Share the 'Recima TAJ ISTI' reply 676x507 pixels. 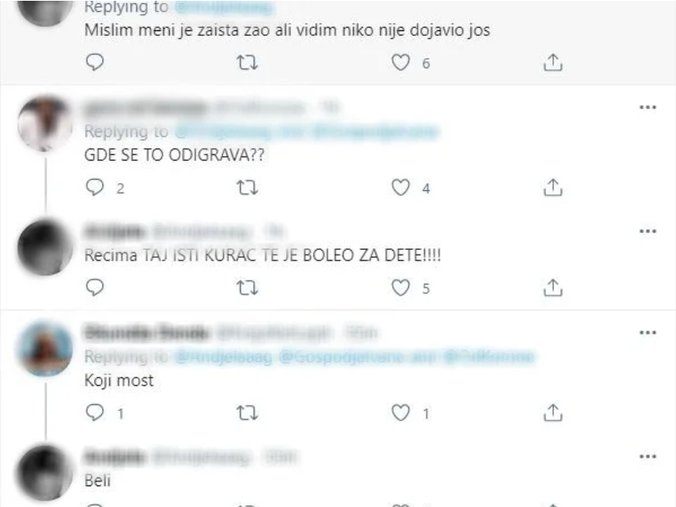click(553, 288)
